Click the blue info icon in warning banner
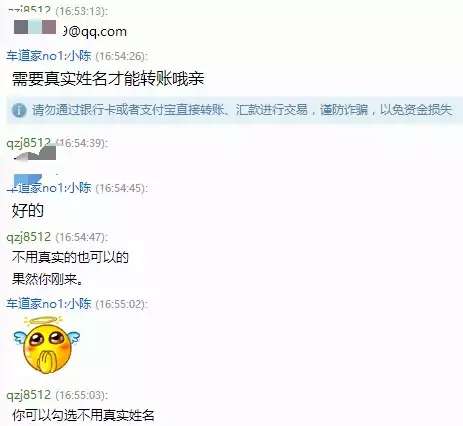This screenshot has width=463, height=426. coord(19,110)
